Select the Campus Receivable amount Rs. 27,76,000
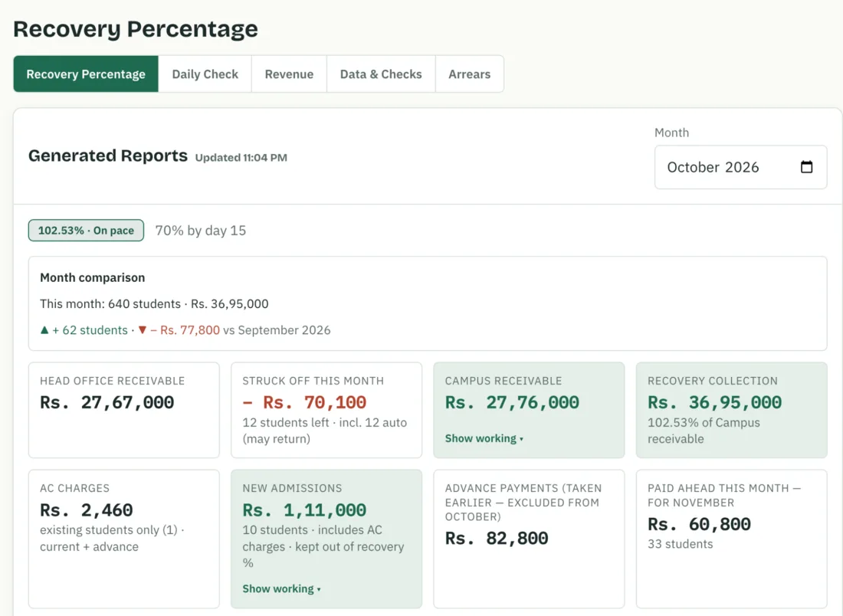This screenshot has width=843, height=616. [512, 402]
